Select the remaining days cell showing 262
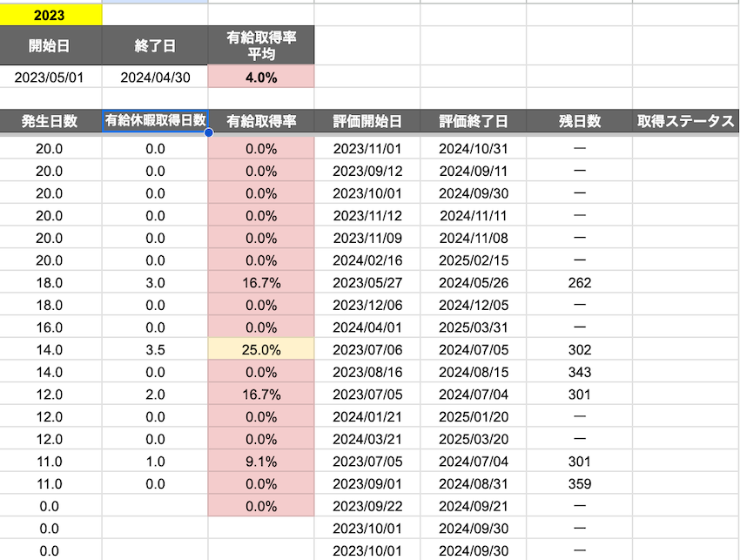740x560 pixels. tap(580, 283)
